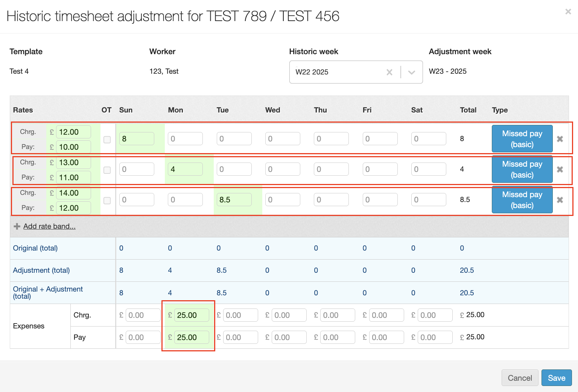Viewport: 578px width, 392px height.
Task: Change type of the second rate band
Action: (522, 169)
